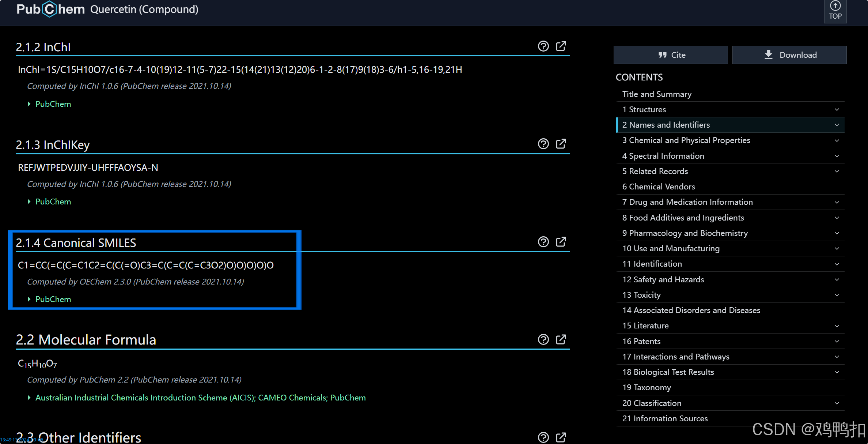Viewport: 868px width, 444px height.
Task: Click the InChIKey value text
Action: coord(88,168)
